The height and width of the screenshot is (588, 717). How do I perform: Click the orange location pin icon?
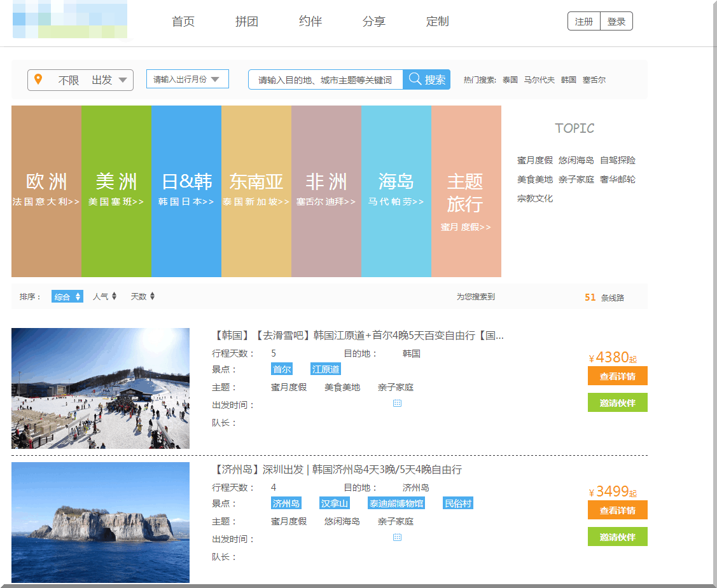39,79
